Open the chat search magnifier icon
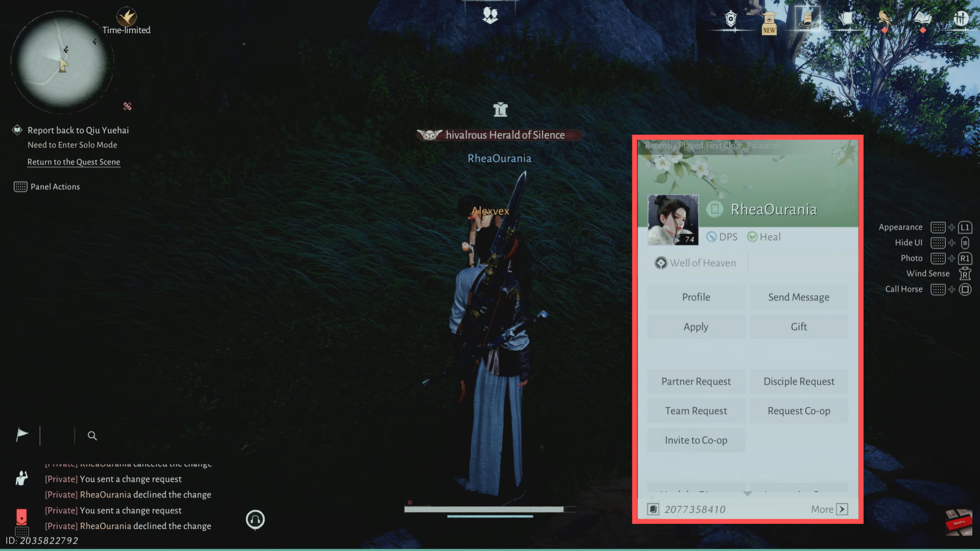Screen dimensions: 980x551 click(92, 436)
